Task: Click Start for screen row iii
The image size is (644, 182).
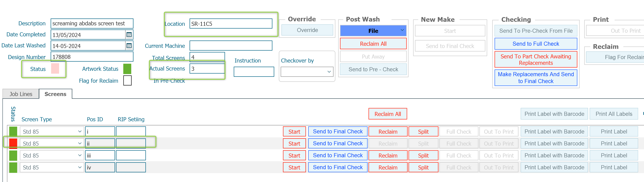Action: point(294,155)
